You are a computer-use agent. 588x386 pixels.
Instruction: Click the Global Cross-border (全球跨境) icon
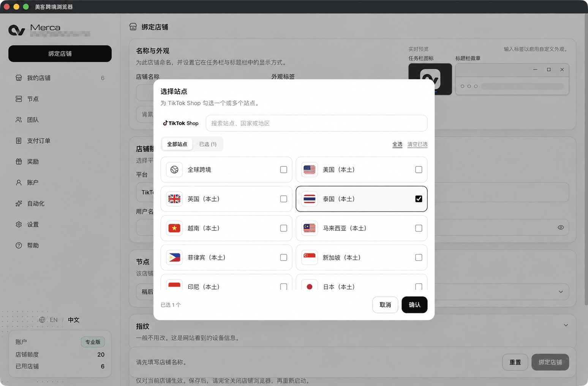[174, 169]
